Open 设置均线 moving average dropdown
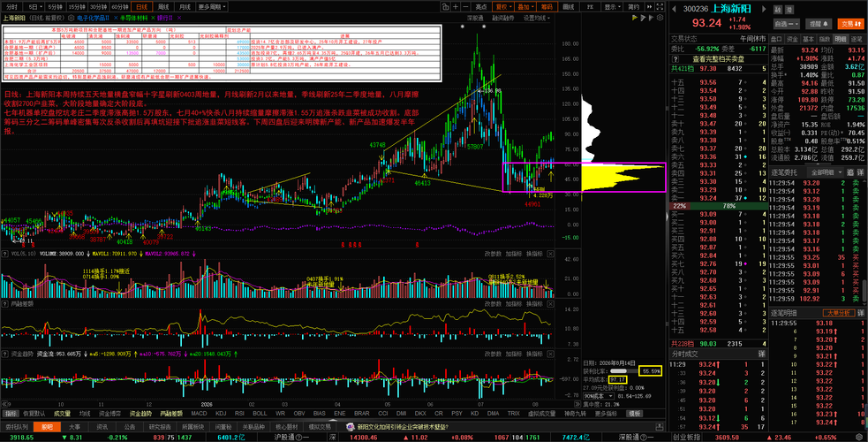The width and height of the screenshot is (868, 442). tap(537, 18)
